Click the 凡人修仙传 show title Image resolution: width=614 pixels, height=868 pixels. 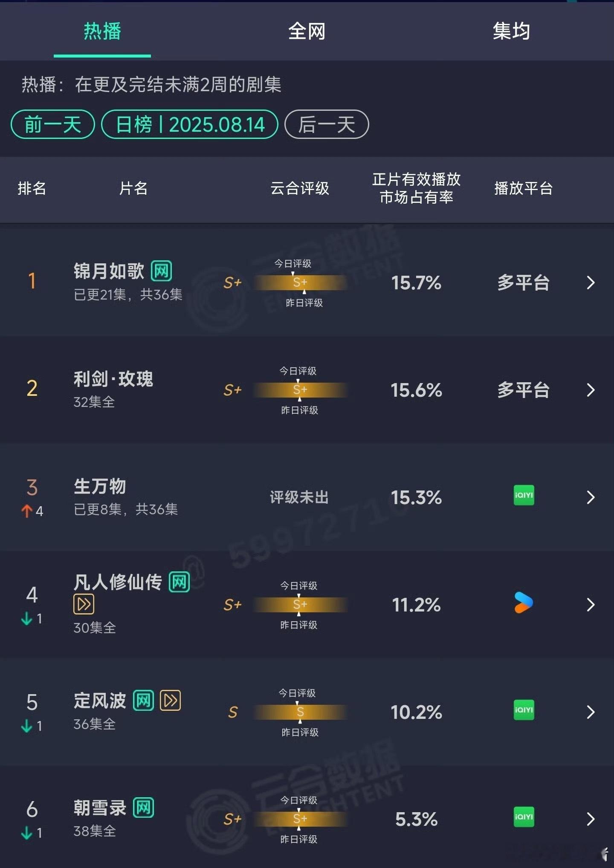[x=118, y=582]
